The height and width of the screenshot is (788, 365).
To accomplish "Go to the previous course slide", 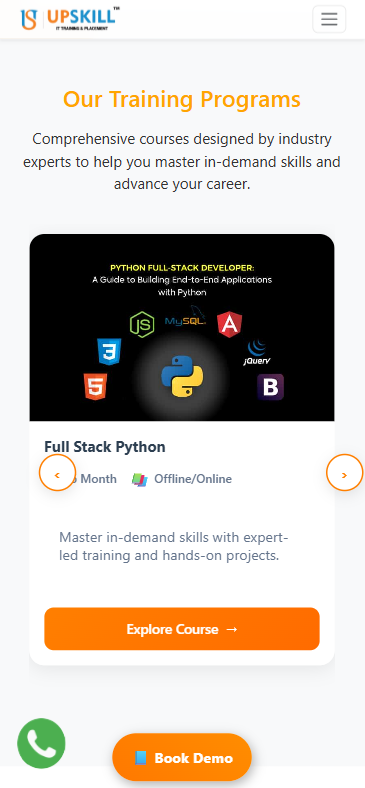I will click(57, 473).
